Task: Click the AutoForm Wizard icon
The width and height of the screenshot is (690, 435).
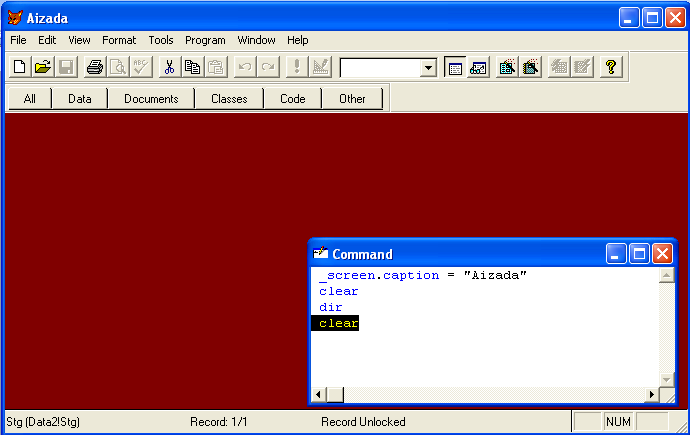Action: click(559, 67)
